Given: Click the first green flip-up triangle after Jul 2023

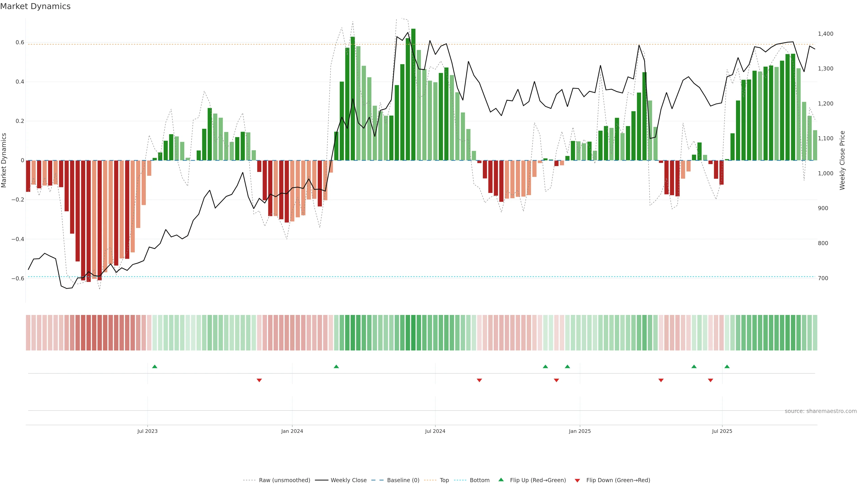Looking at the screenshot, I should (x=155, y=366).
